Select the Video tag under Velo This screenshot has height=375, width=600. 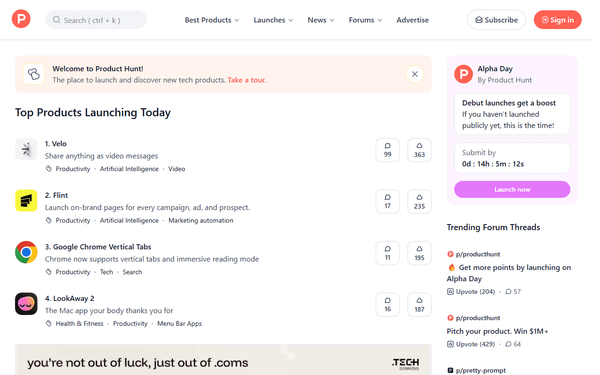tap(176, 169)
